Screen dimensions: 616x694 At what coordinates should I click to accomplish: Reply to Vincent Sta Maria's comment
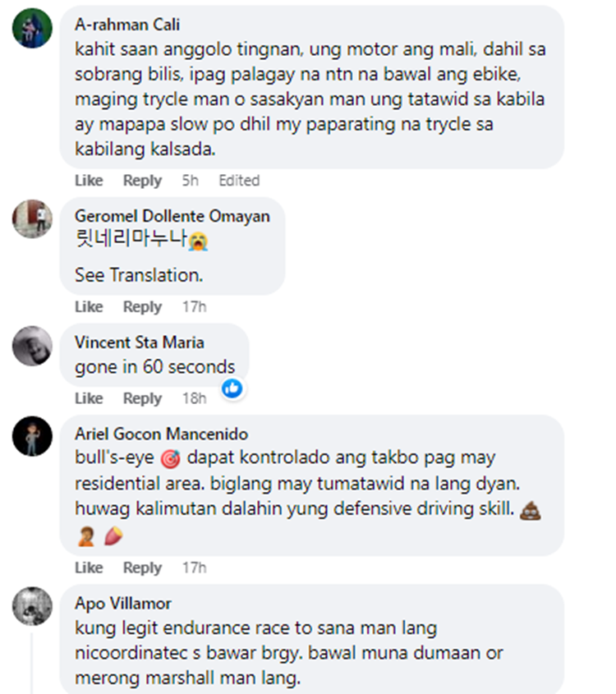142,398
